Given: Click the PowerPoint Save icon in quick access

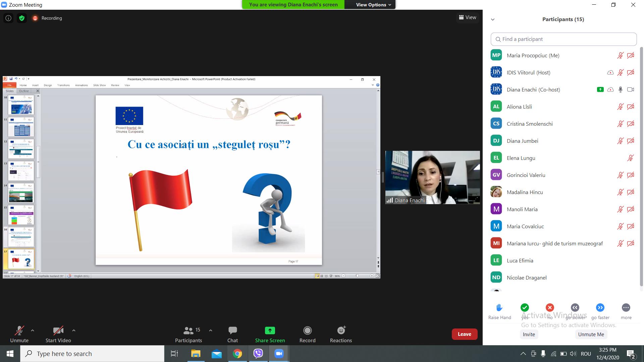Looking at the screenshot, I should pyautogui.click(x=11, y=79).
